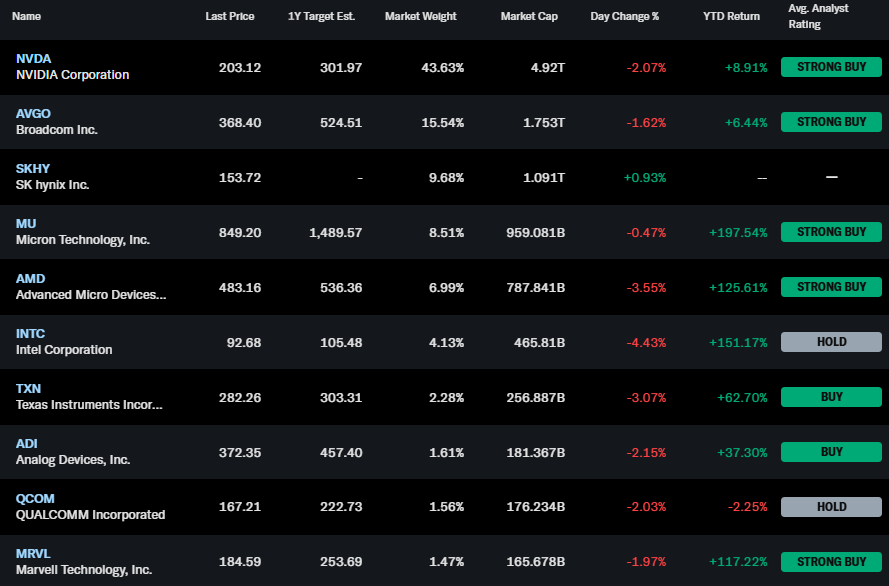Click AMD's STRONG BUY rating badge
This screenshot has height=586, width=889.
tap(831, 287)
